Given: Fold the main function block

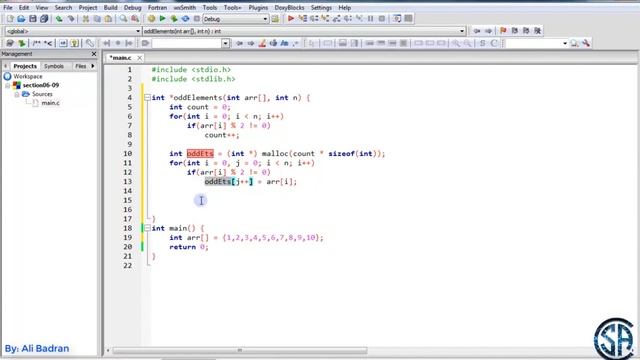Looking at the screenshot, I should pos(147,228).
